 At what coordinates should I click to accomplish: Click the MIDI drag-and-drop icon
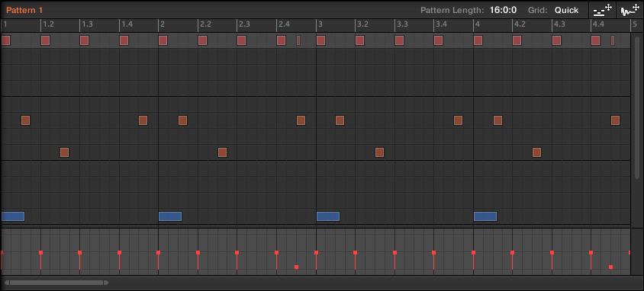click(x=603, y=10)
